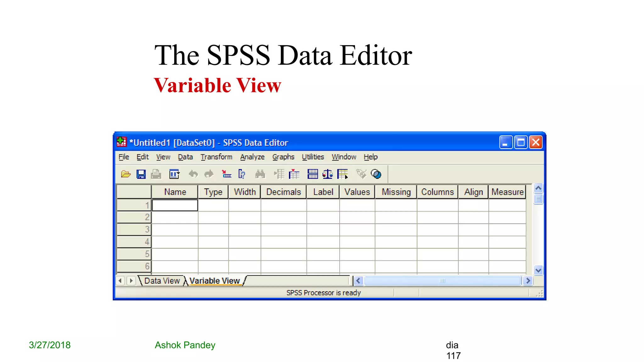Click the horizontal scrollbar thumb
The height and width of the screenshot is (362, 644).
(442, 281)
